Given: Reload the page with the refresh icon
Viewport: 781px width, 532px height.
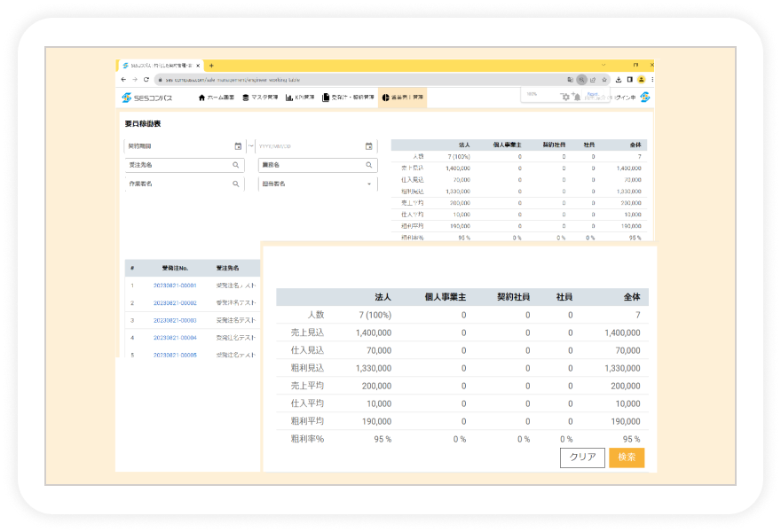Looking at the screenshot, I should [x=146, y=80].
